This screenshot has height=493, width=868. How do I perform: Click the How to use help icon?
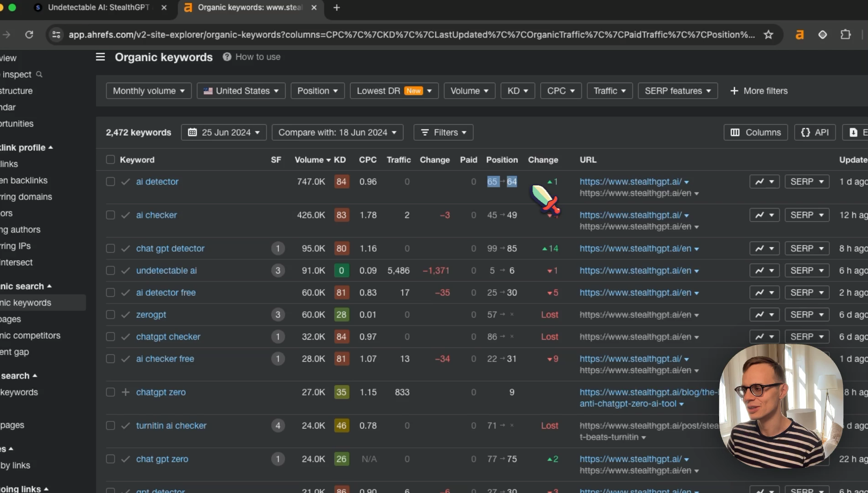(x=227, y=57)
